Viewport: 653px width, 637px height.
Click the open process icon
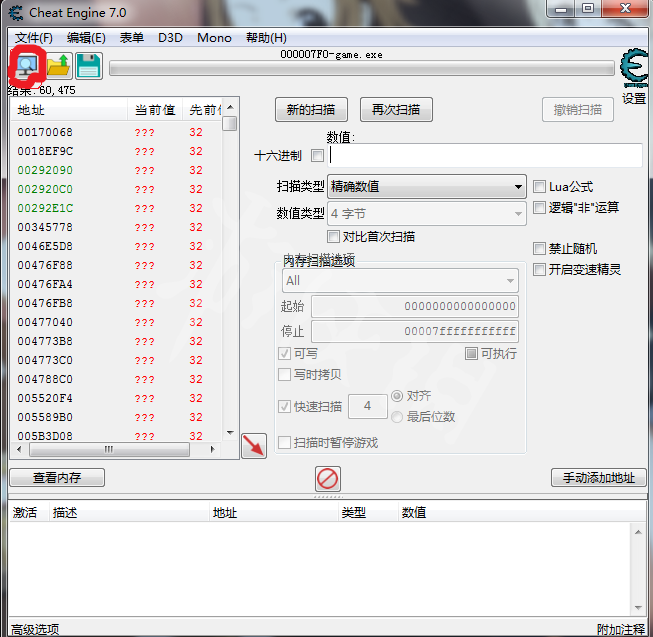[x=25, y=66]
